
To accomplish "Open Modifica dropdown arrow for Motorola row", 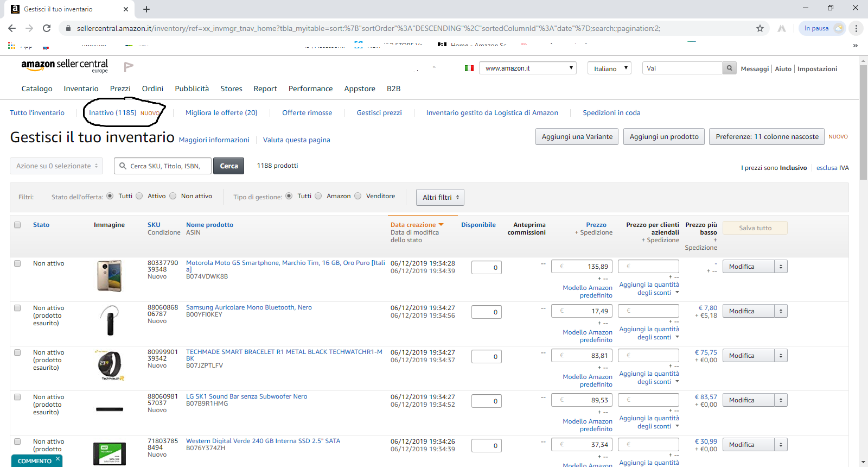I will [781, 267].
